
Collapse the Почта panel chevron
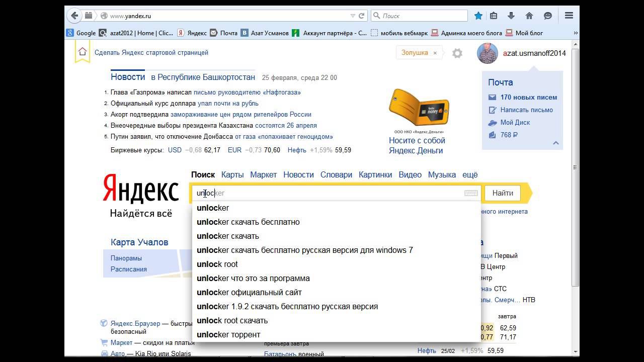(x=556, y=143)
